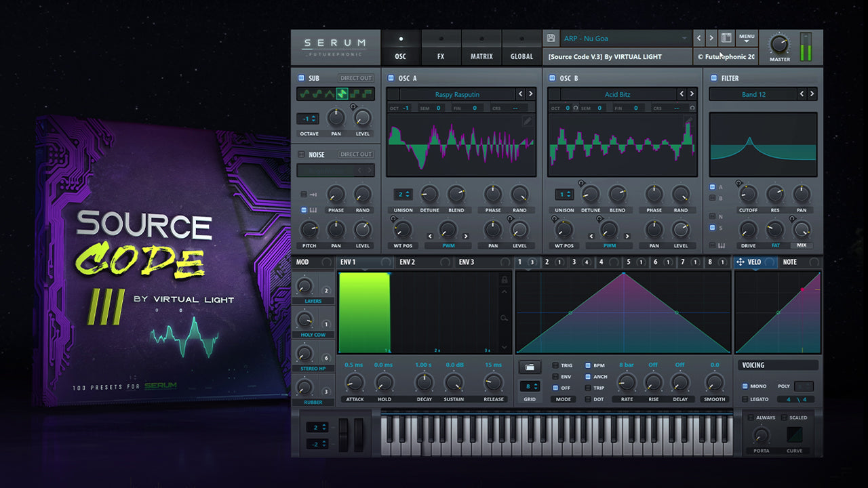Change the OSC A UNISON stepper value
The image size is (868, 488).
pyautogui.click(x=403, y=195)
